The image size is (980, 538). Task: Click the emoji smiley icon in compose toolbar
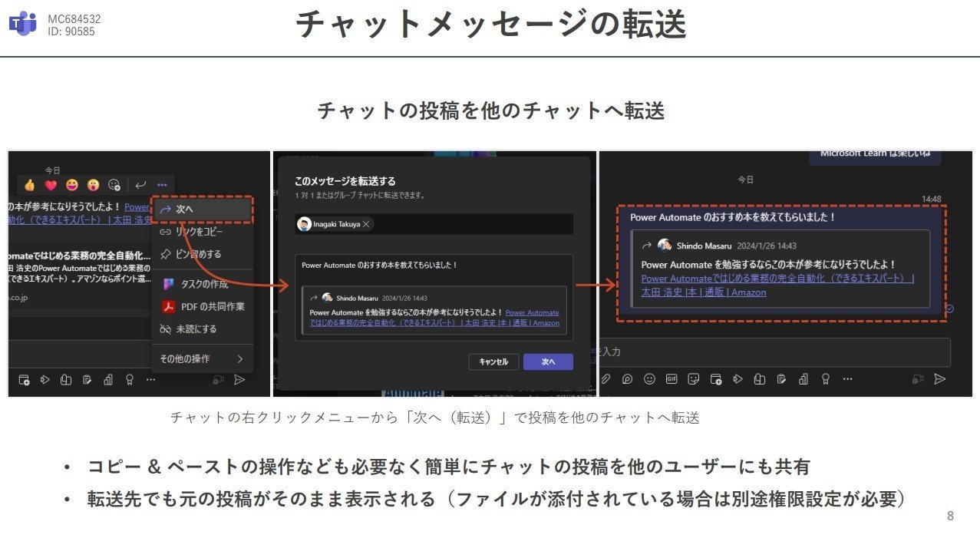[x=649, y=379]
